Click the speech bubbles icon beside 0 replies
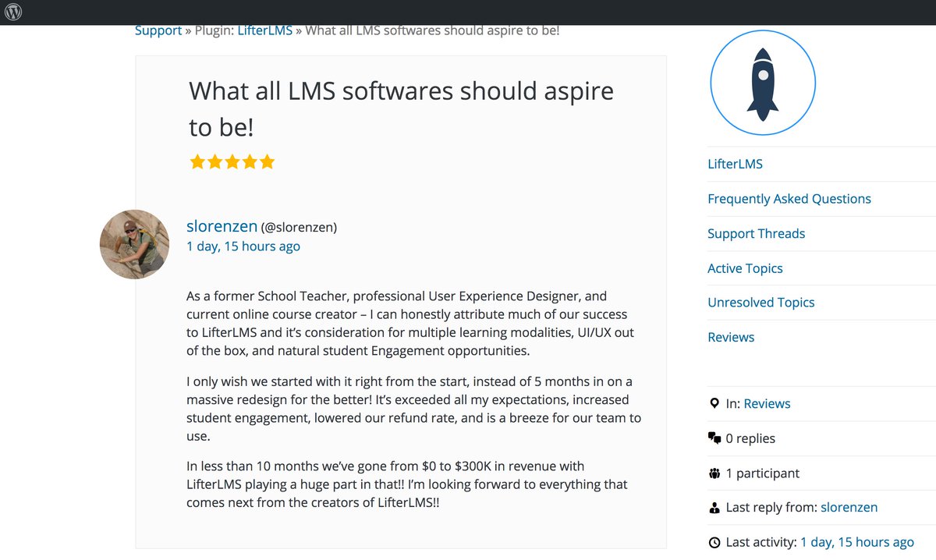The width and height of the screenshot is (936, 560). (714, 438)
